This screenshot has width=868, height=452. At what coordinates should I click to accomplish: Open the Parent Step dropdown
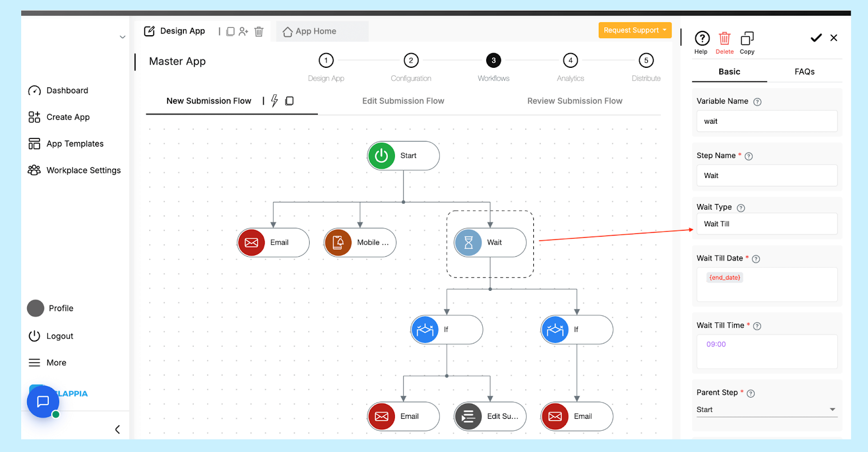point(767,410)
